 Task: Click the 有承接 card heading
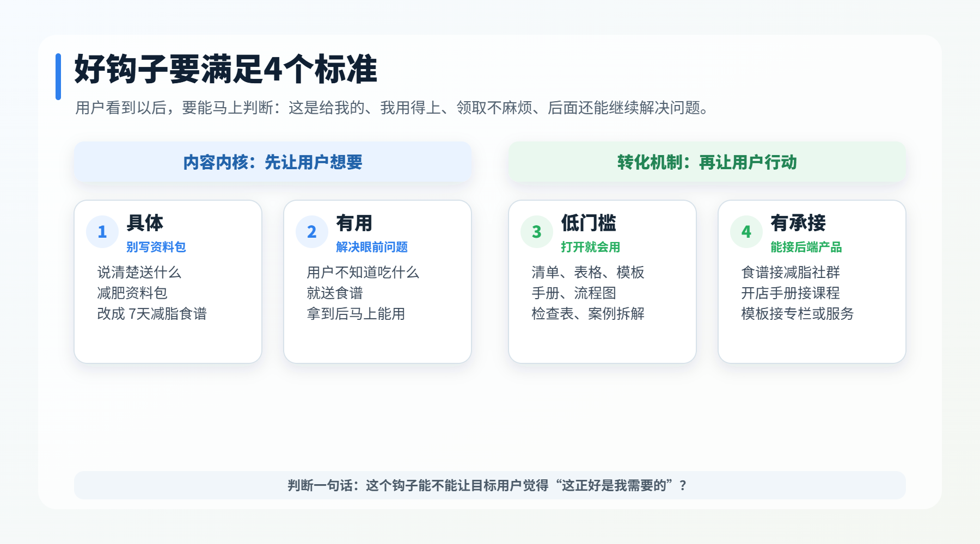(798, 223)
